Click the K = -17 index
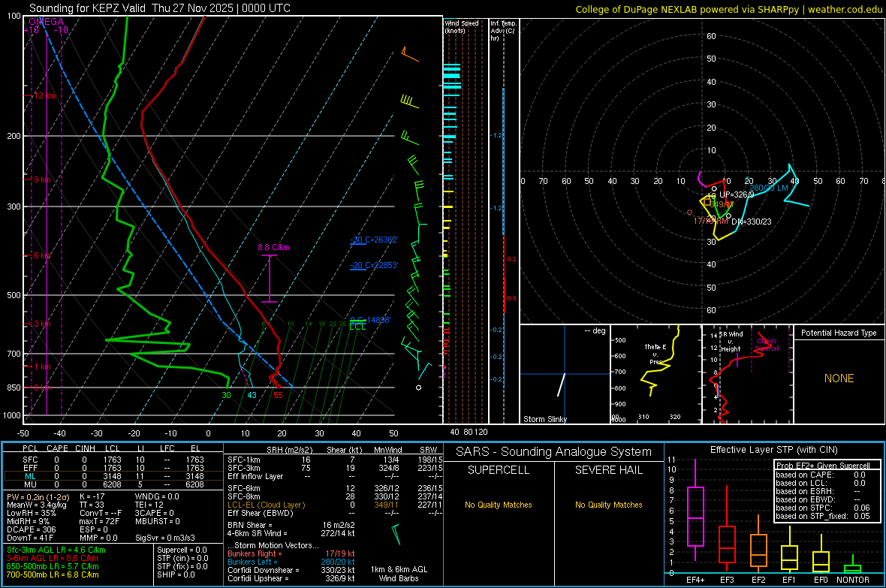886x588 pixels. point(92,496)
